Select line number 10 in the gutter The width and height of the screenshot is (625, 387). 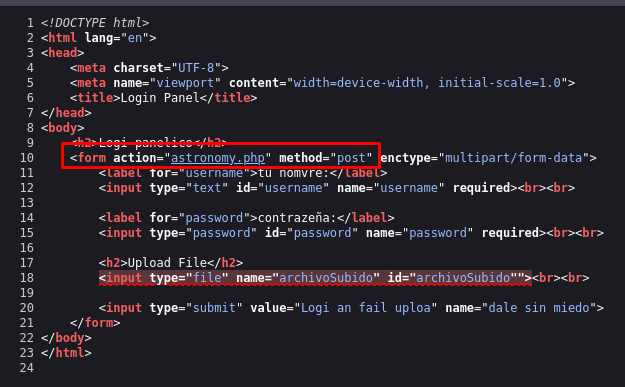[x=27, y=158]
